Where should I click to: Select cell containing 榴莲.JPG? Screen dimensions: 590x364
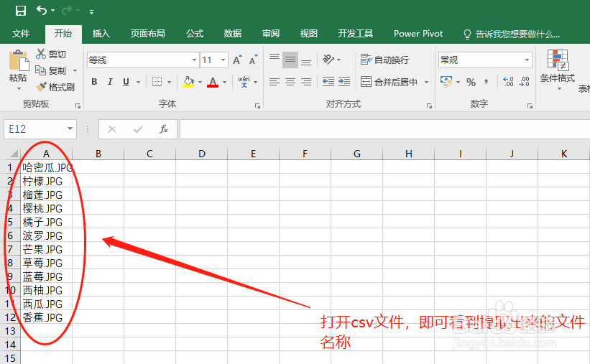tap(46, 195)
